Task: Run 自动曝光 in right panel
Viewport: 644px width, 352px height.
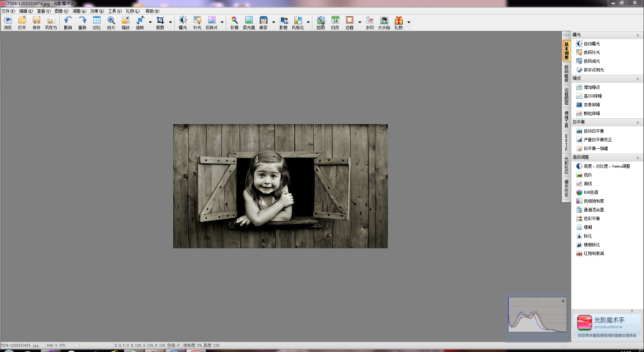Action: 588,44
